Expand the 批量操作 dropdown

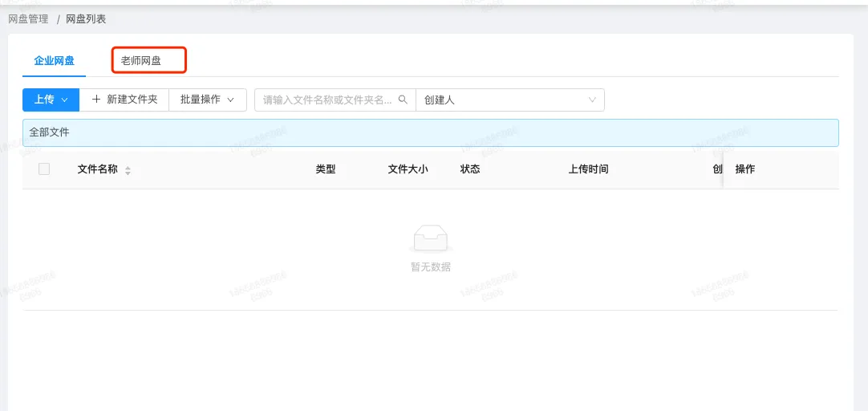click(x=208, y=100)
